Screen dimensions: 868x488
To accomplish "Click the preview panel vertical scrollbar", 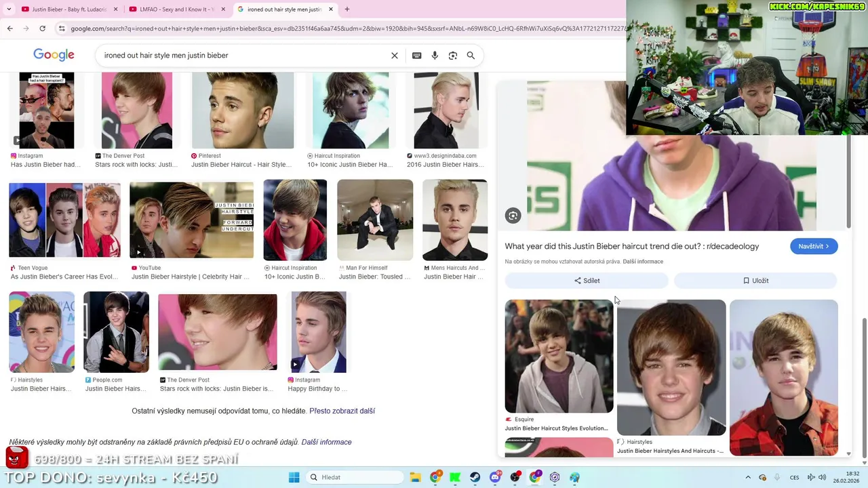I will (x=848, y=182).
